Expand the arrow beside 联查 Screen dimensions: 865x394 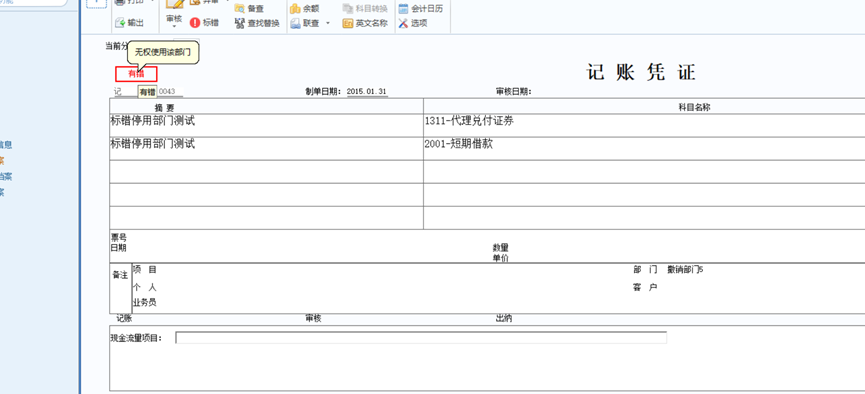coord(328,23)
